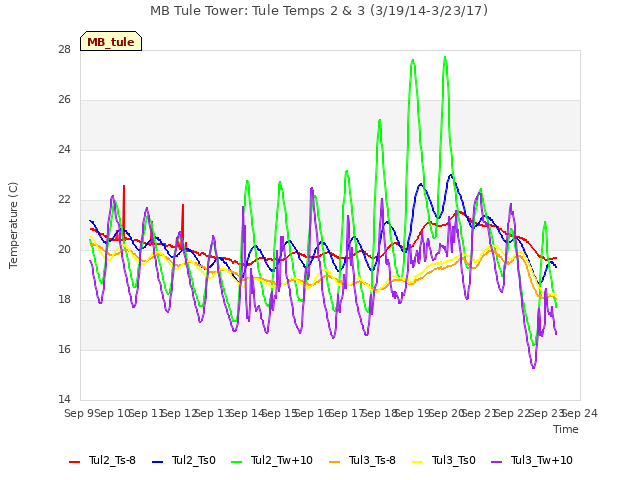Click the 14 y-axis tick label
Screen dimensions: 640x480
pos(64,400)
